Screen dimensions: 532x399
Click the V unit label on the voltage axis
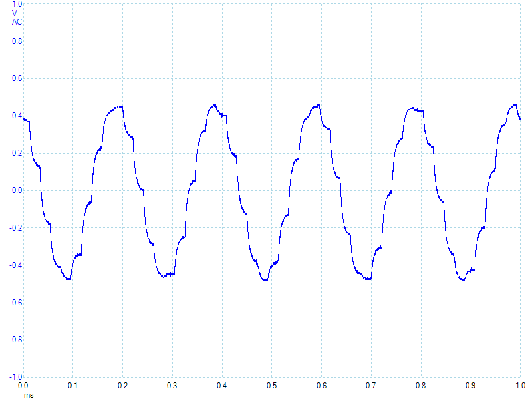14,13
